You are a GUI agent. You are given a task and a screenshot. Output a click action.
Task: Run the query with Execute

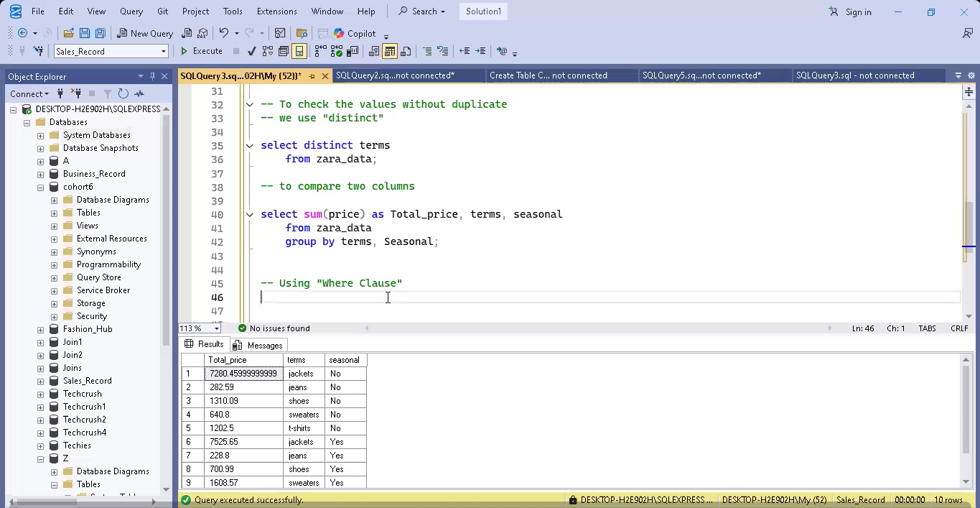pos(202,51)
